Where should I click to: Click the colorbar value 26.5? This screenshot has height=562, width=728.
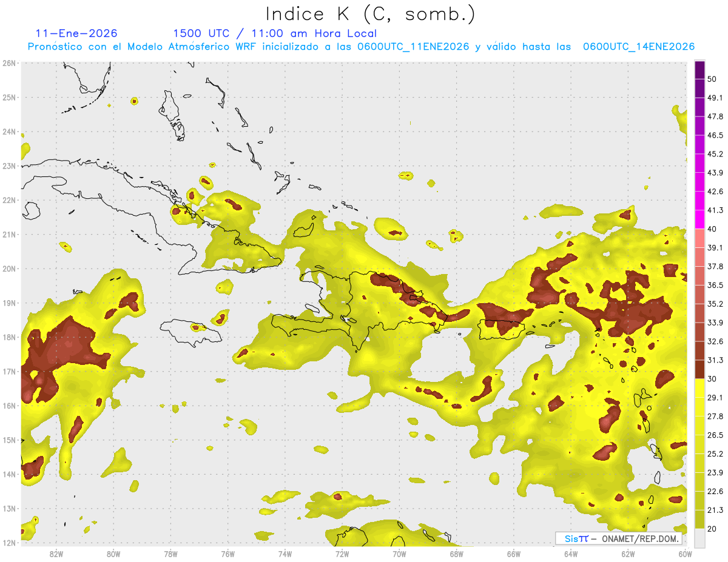tap(715, 435)
